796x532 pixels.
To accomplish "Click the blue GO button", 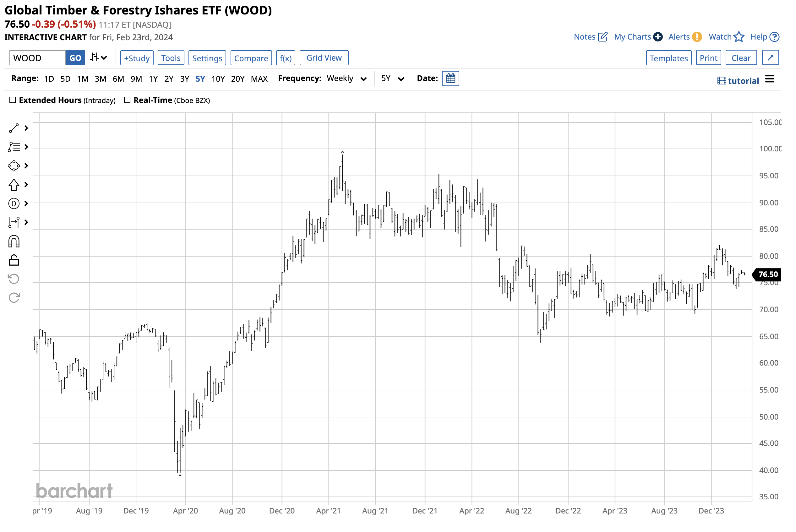I will pyautogui.click(x=75, y=58).
